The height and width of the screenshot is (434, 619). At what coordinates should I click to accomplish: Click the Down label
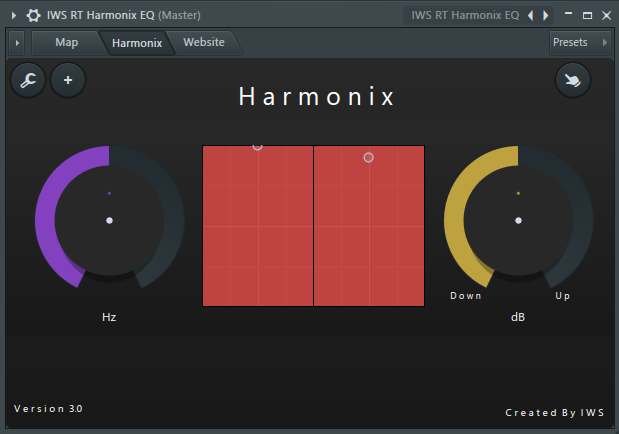[466, 296]
